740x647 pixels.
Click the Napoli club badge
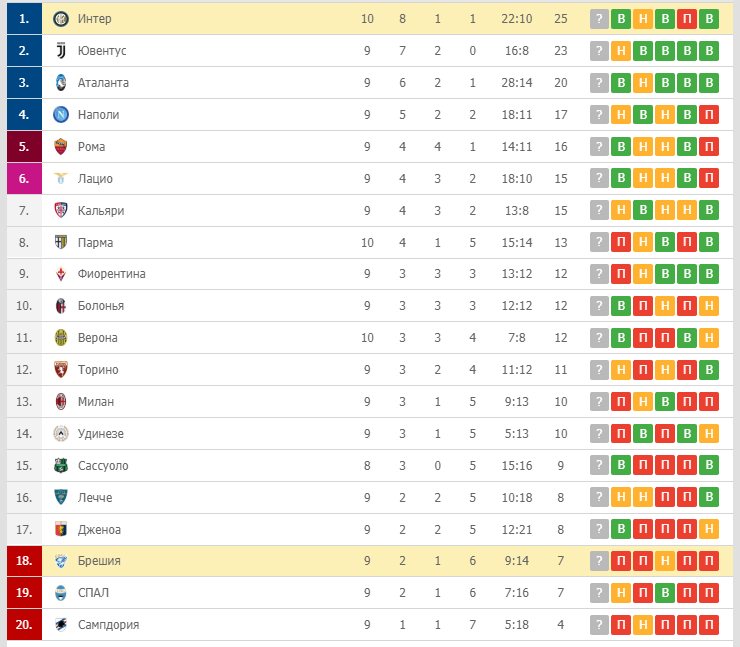[x=60, y=115]
